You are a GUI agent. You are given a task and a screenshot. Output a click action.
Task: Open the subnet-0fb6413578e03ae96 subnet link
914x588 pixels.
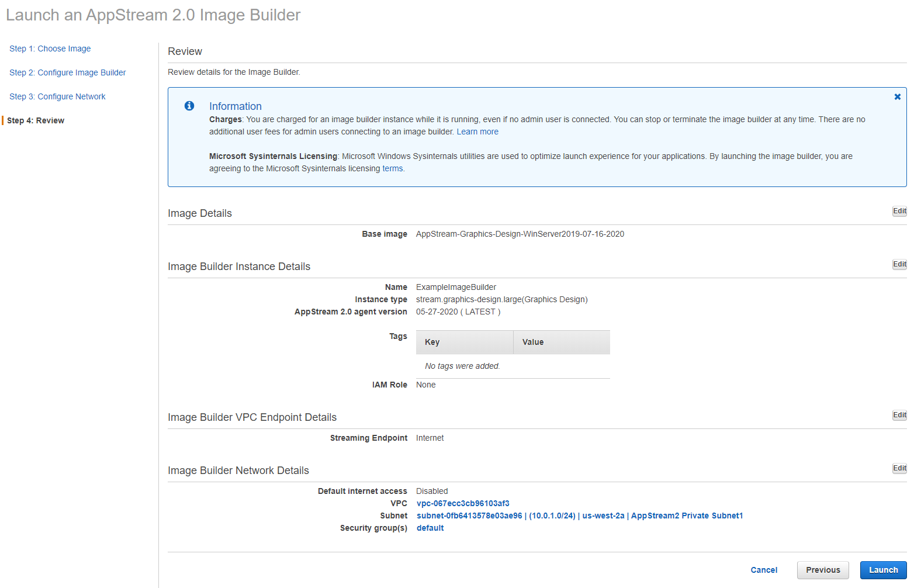click(469, 516)
